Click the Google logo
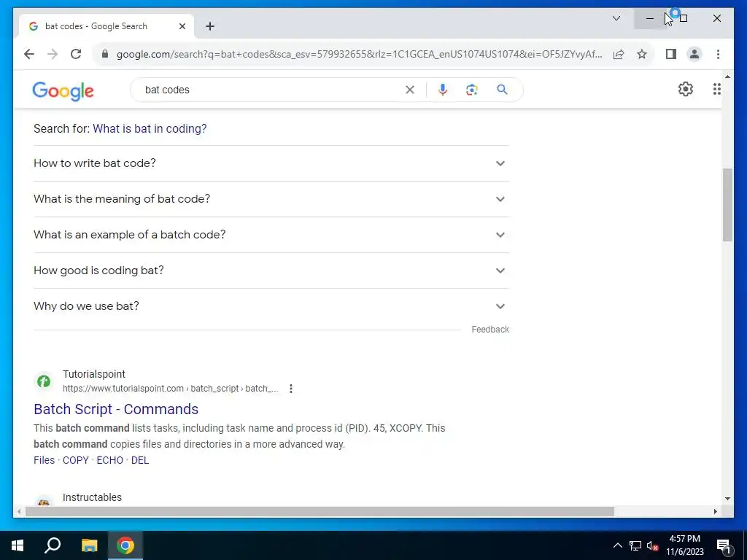The image size is (747, 560). tap(63, 90)
